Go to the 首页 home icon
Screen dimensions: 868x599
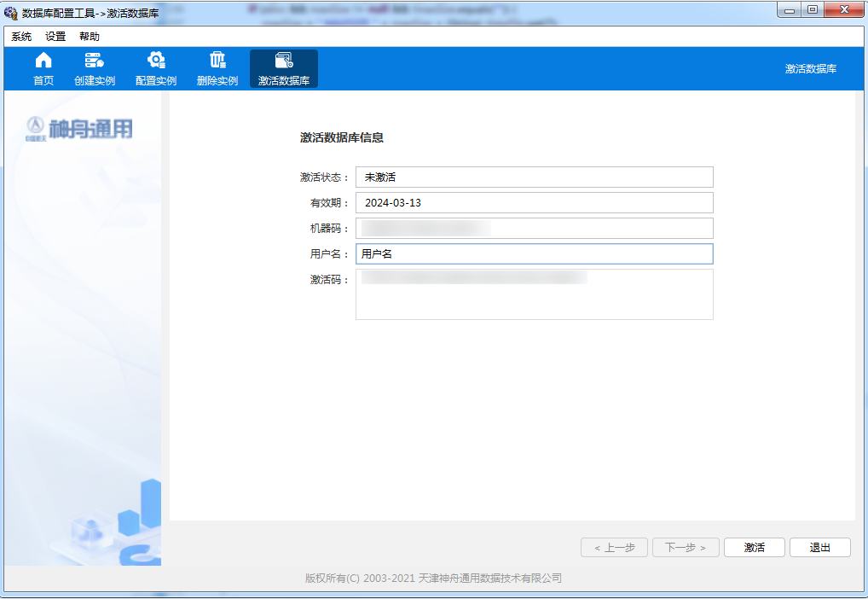pos(43,61)
